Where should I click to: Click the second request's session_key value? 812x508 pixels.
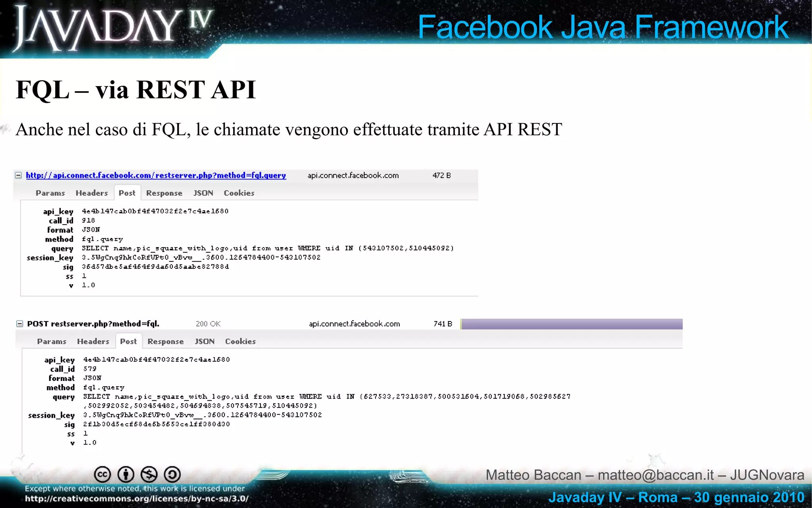pos(203,415)
